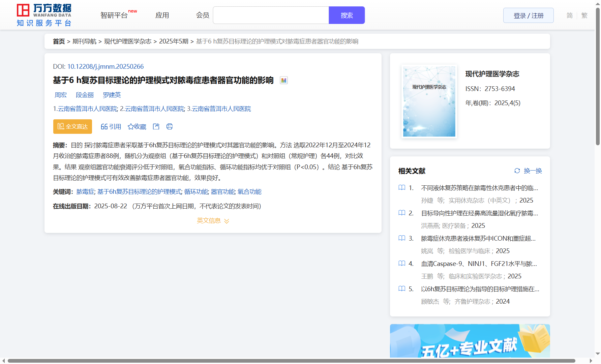The image size is (601, 364).
Task: Switch to simplified Chinese 简
Action: pos(569,16)
